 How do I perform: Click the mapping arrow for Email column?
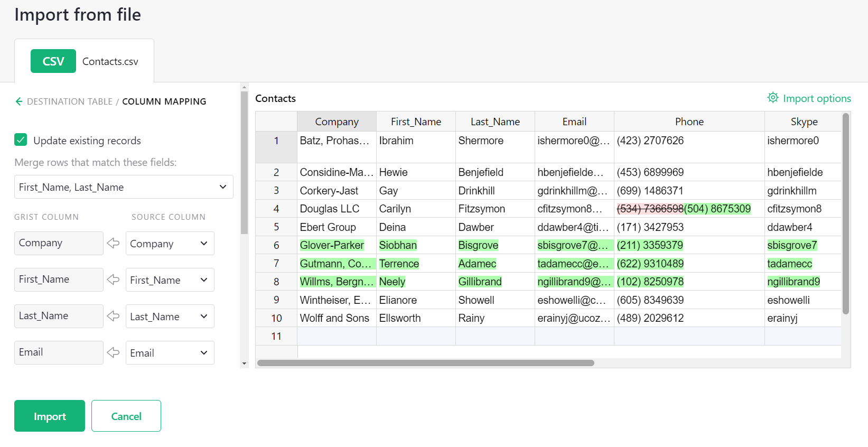pyautogui.click(x=113, y=352)
